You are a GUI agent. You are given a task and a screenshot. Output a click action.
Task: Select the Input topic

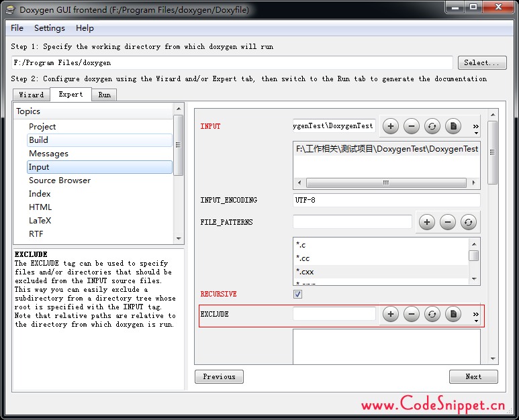coord(99,167)
